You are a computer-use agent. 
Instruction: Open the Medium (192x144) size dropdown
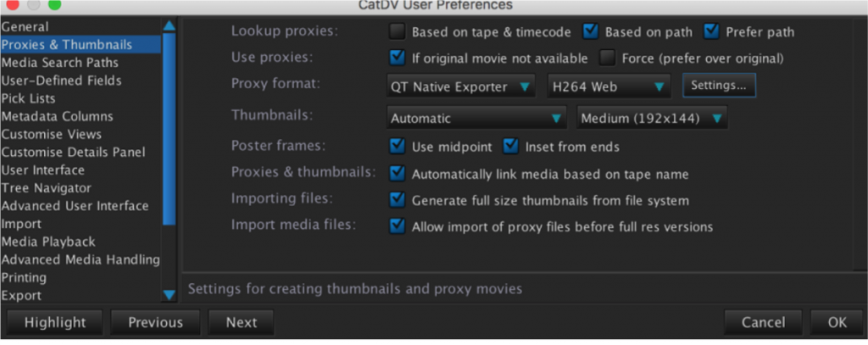[x=652, y=118]
